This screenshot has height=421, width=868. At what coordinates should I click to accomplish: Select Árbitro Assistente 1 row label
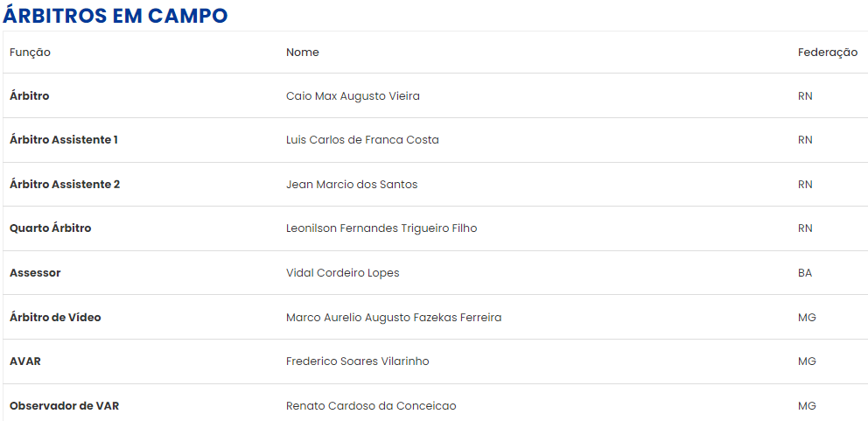(x=64, y=140)
